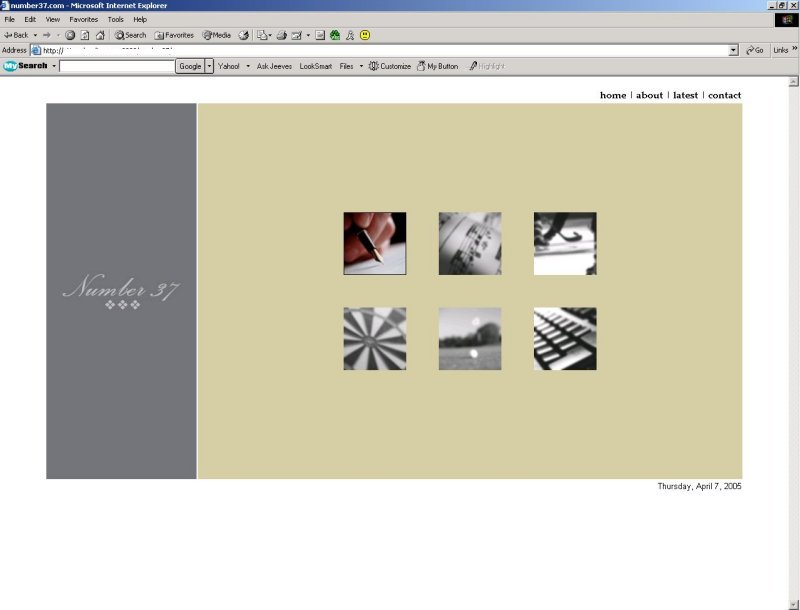Image resolution: width=800 pixels, height=610 pixels.
Task: Open the Tools menu
Action: [116, 18]
